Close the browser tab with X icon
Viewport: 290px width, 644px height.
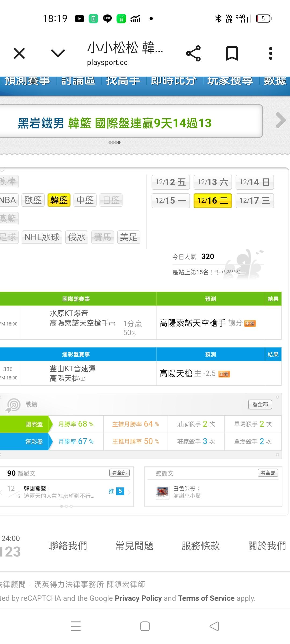click(19, 53)
